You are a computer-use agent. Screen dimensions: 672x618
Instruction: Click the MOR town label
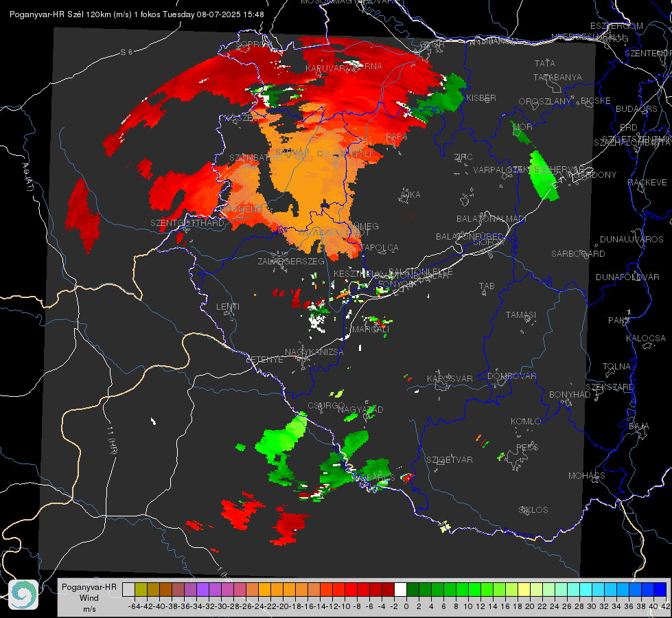(x=523, y=126)
